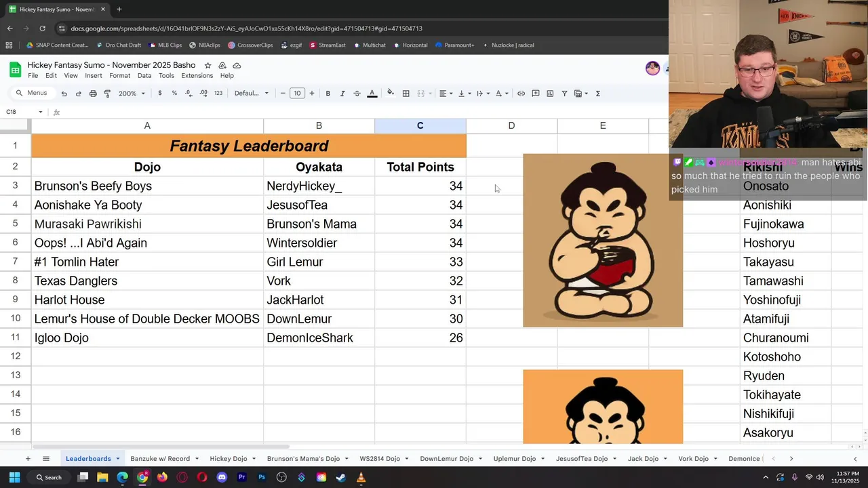Open Steam from the Windows taskbar

coord(340,477)
